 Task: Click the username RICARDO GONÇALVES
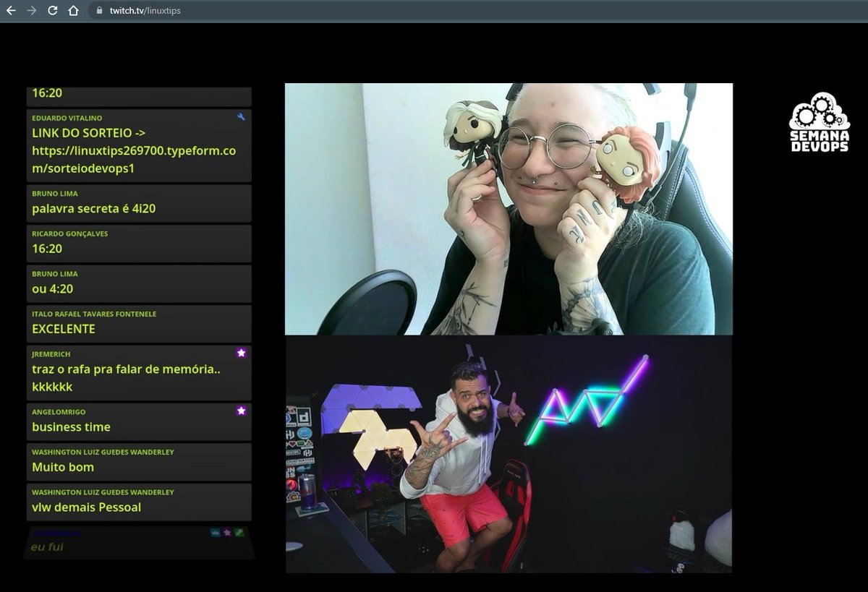70,233
